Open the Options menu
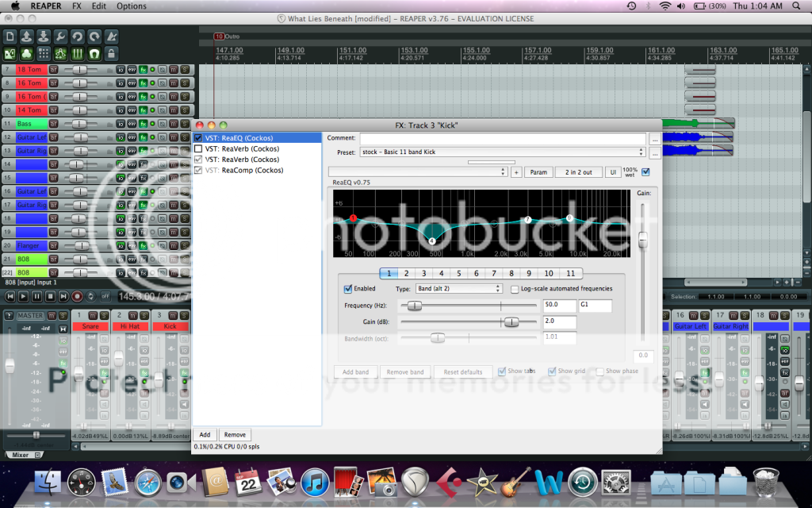 132,6
